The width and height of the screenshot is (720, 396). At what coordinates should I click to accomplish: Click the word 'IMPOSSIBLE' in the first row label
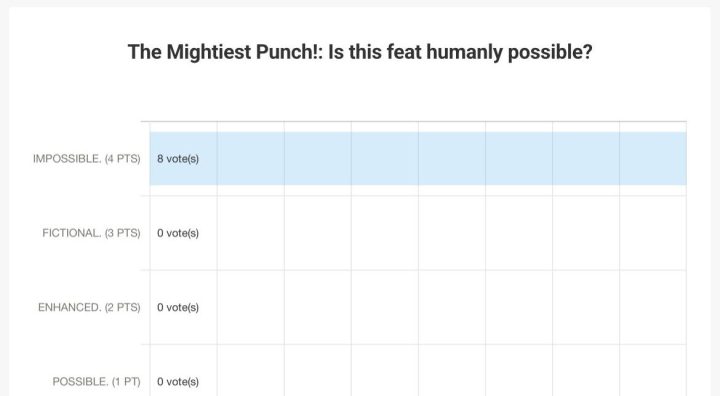coord(67,158)
